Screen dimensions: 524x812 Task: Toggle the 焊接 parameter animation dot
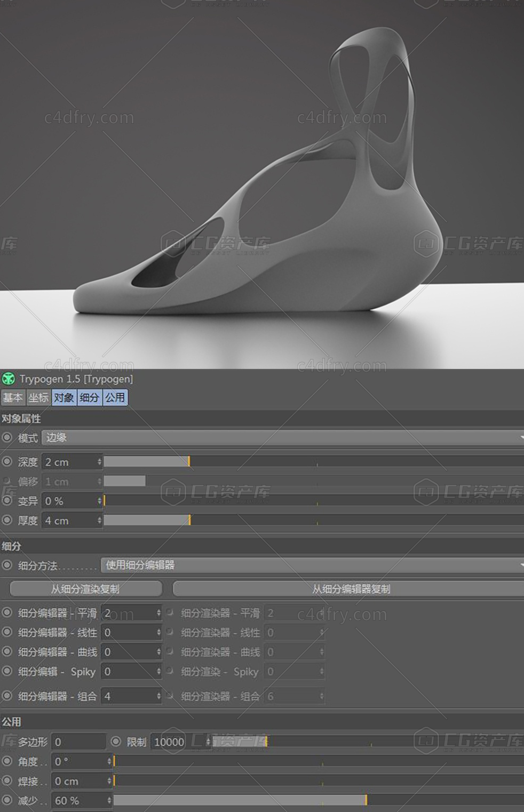pyautogui.click(x=7, y=781)
